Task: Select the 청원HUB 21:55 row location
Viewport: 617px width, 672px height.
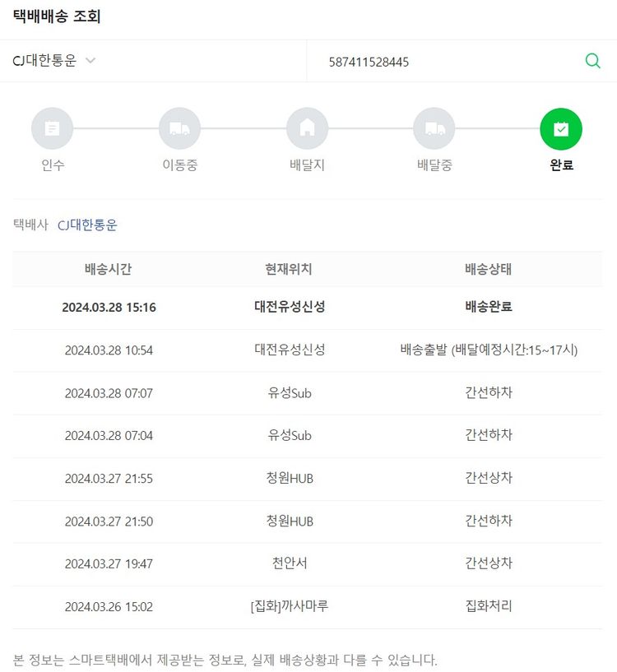Action: (290, 478)
